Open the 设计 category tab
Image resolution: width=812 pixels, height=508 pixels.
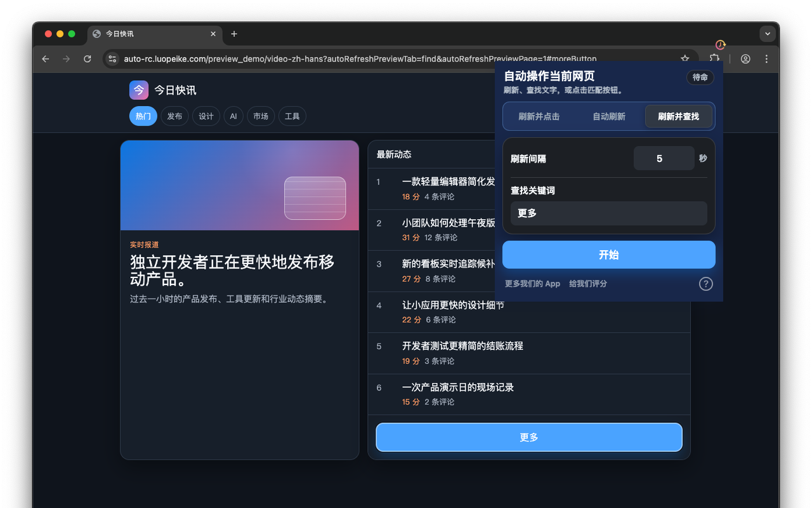(206, 116)
